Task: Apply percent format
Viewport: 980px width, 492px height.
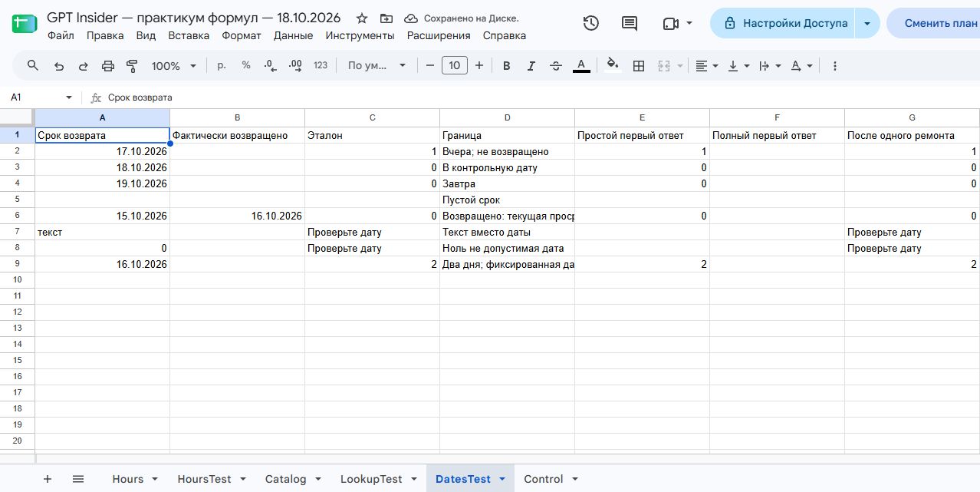Action: pos(246,66)
